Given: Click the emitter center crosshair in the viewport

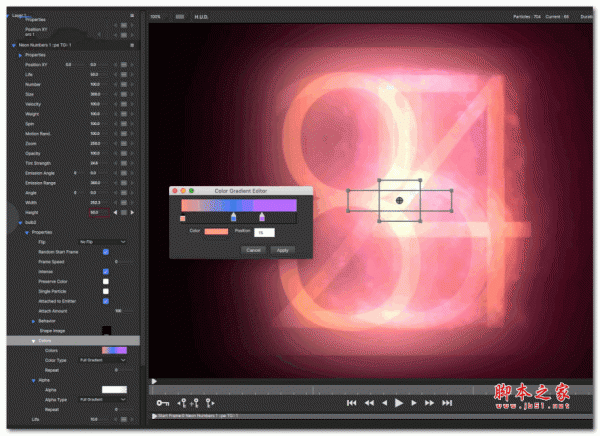Looking at the screenshot, I should pos(399,201).
